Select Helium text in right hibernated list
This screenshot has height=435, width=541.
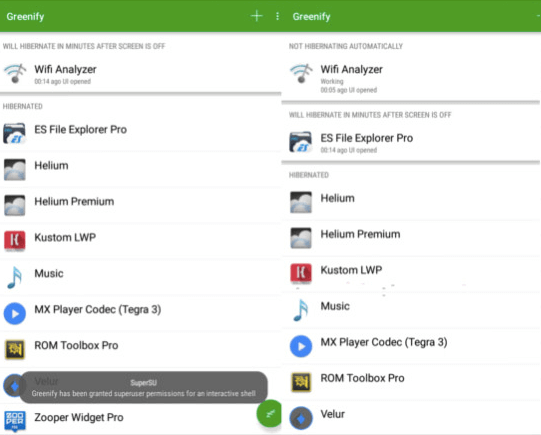[337, 198]
